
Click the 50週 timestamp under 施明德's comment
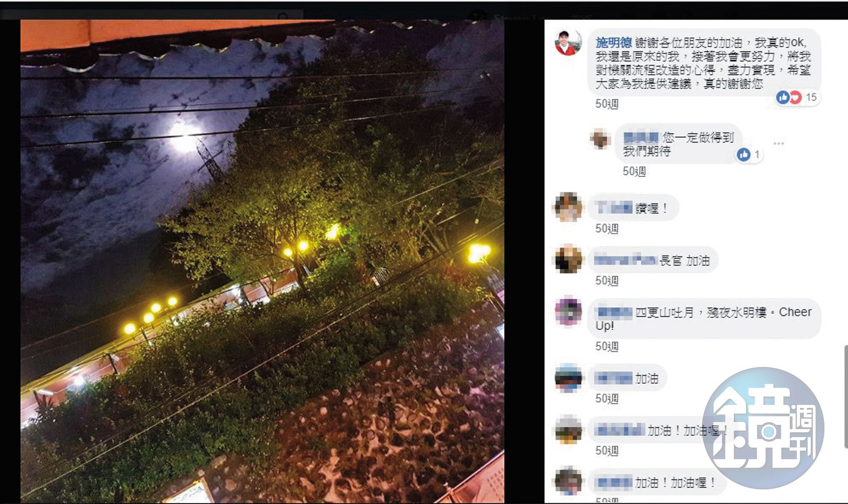(x=606, y=104)
